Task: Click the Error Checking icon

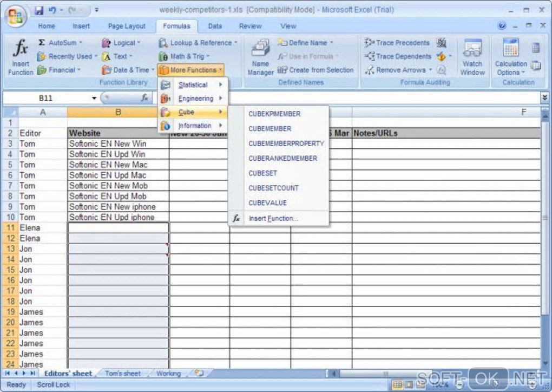Action: pos(441,56)
